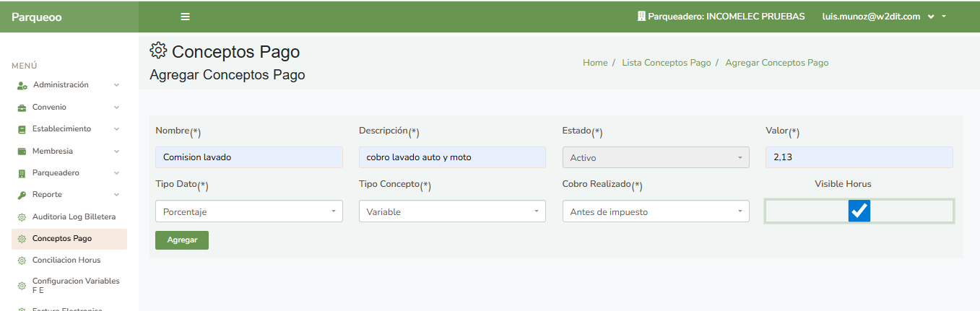
Task: Open the Cobro Realizado dropdown
Action: point(656,211)
